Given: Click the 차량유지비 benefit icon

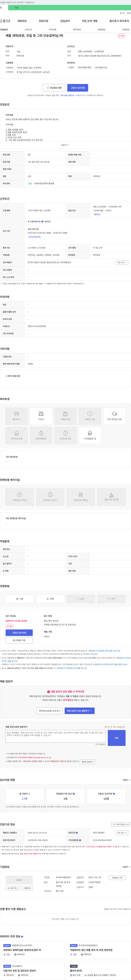Looking at the screenshot, I should click(x=65, y=416).
